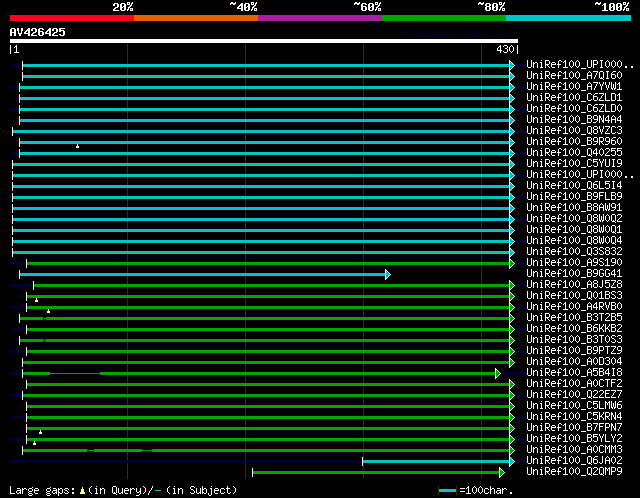Click the yellow gap marker below the A4RVB0 alignment
This screenshot has height=498, width=640.
[x=48, y=311]
